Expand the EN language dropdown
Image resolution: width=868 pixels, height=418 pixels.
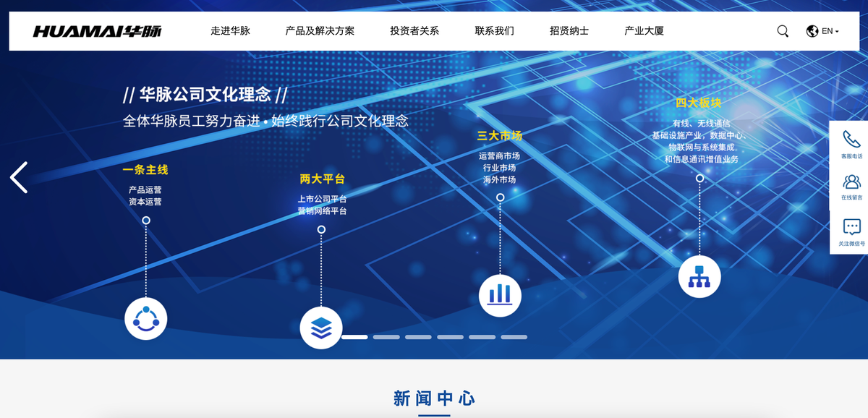[823, 31]
